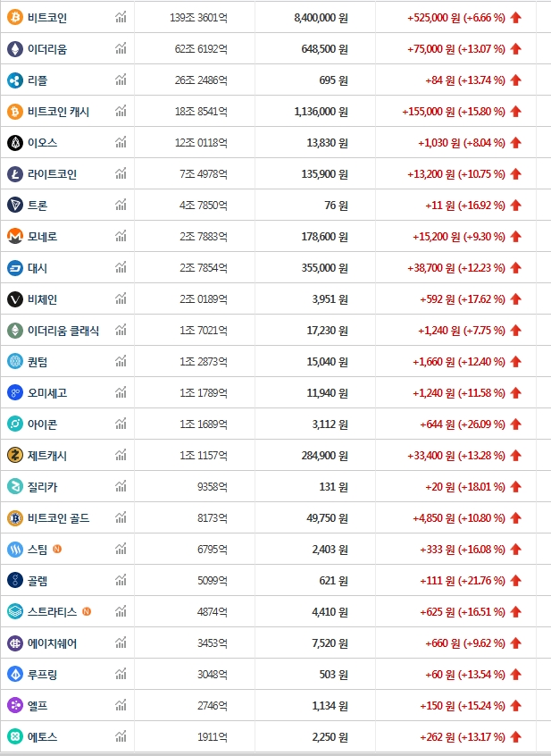Open the 비체인 coin link
551x756 pixels.
point(43,299)
